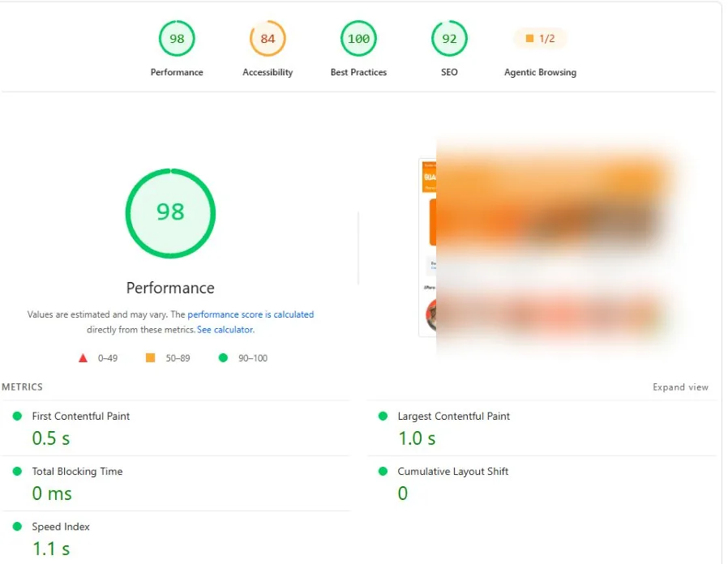Click green status dot beside Speed Index
Image resolution: width=728 pixels, height=564 pixels.
click(17, 527)
